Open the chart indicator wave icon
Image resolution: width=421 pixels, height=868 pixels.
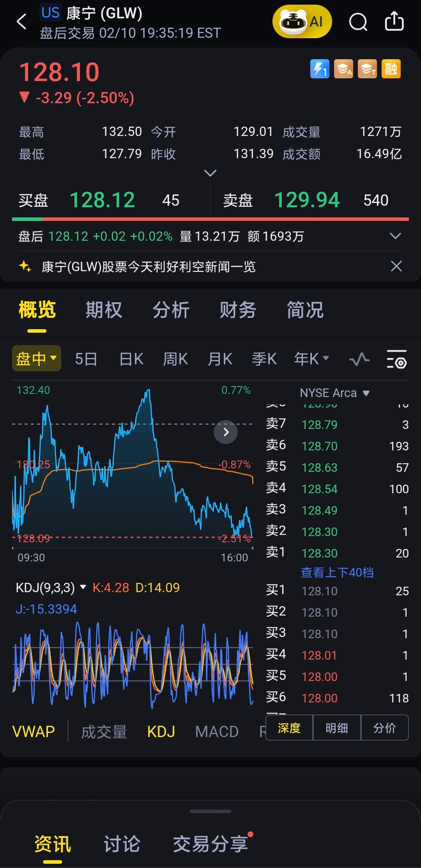point(359,359)
